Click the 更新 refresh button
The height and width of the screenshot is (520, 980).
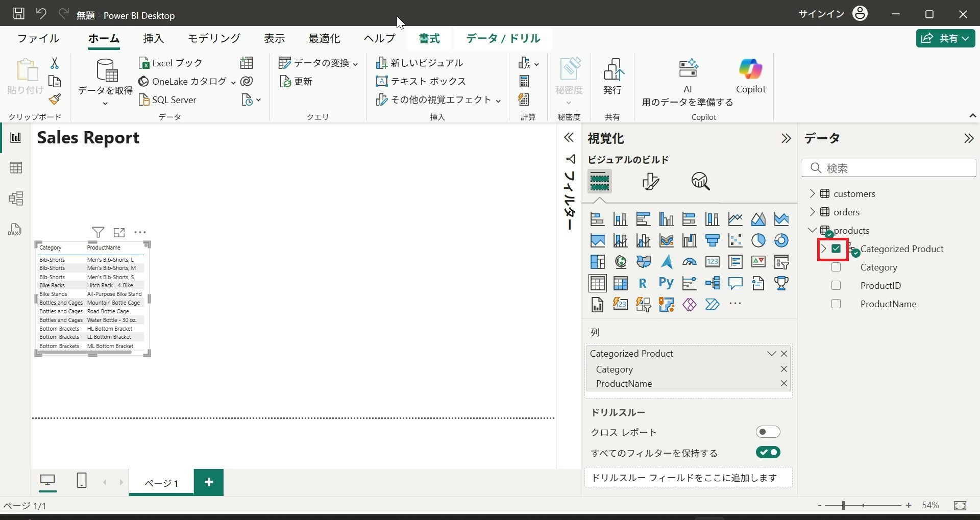click(x=296, y=82)
